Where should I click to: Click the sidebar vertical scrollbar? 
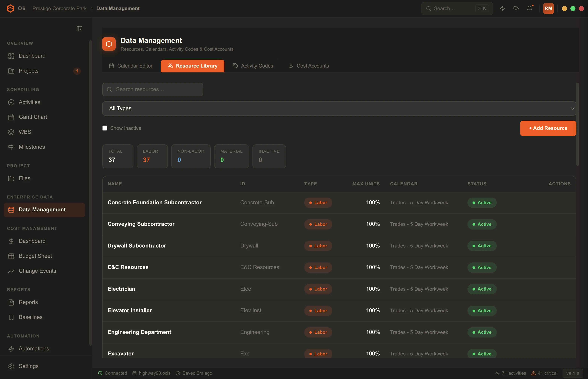(x=90, y=193)
